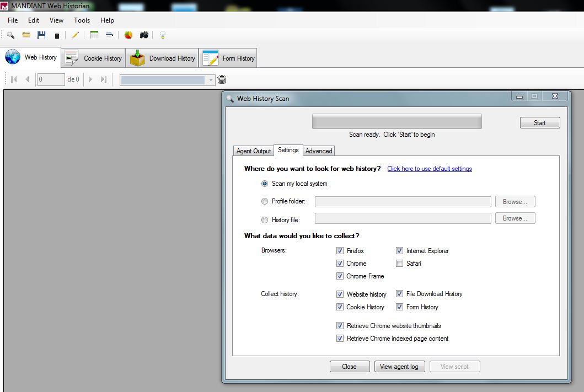Go to last record navigation arrow
Viewport: 584px width, 392px height.
pyautogui.click(x=104, y=79)
